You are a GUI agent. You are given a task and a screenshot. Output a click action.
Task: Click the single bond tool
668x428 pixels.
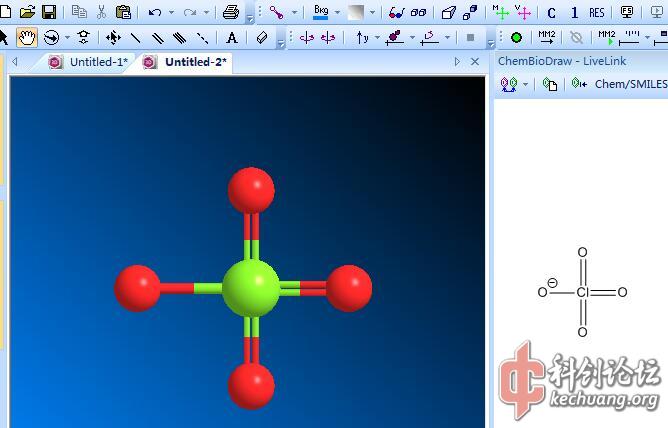136,38
